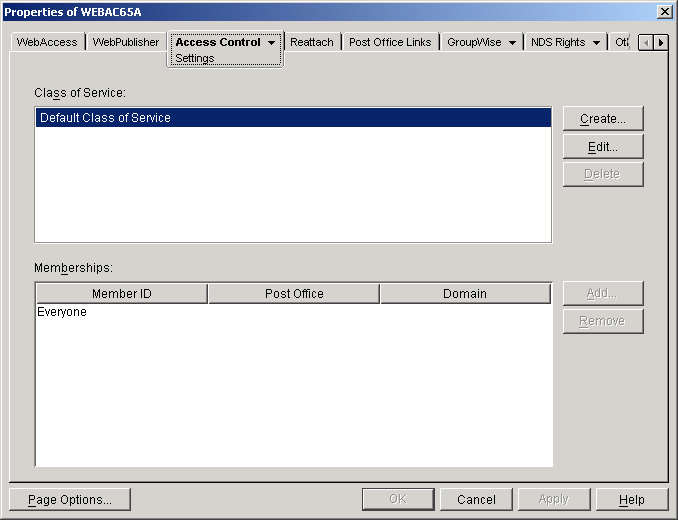This screenshot has width=678, height=520.
Task: Open the WebPublisher tab
Action: 126,42
